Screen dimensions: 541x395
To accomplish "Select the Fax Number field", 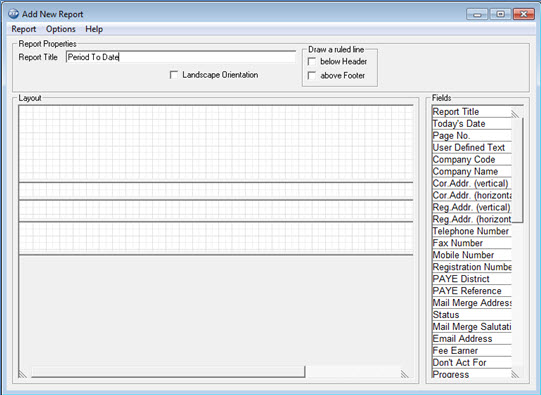I will click(472, 243).
